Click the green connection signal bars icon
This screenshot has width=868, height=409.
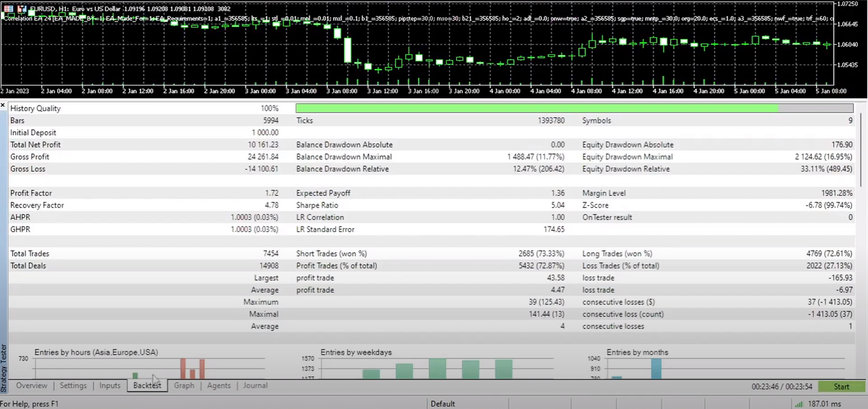click(x=799, y=404)
